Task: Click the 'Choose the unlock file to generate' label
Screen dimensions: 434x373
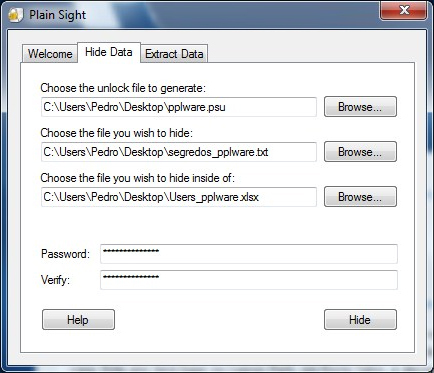Action: click(x=123, y=88)
